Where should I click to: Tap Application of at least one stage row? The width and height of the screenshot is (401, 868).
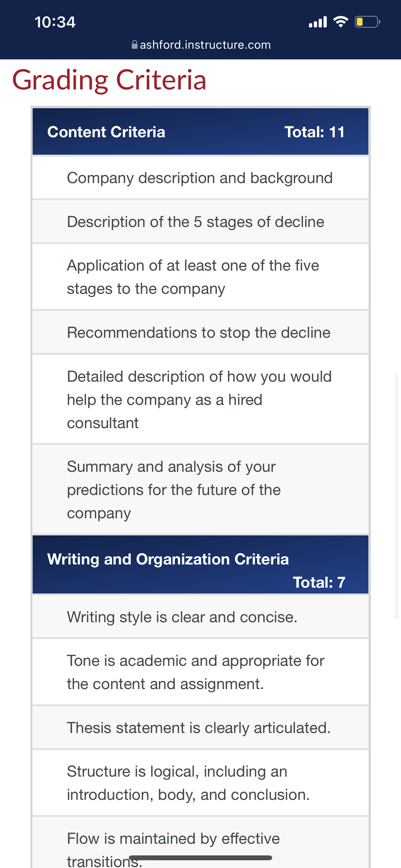[x=200, y=277]
